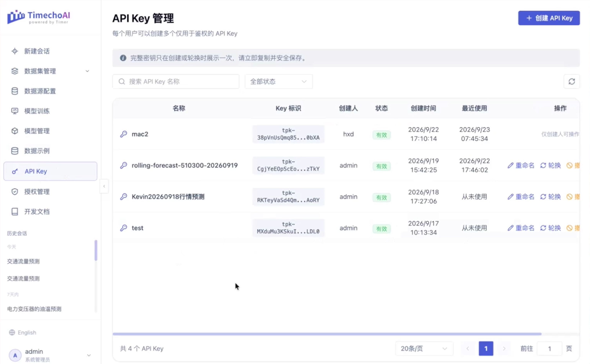Go to previous page arrow
The image size is (590, 364).
click(467, 348)
